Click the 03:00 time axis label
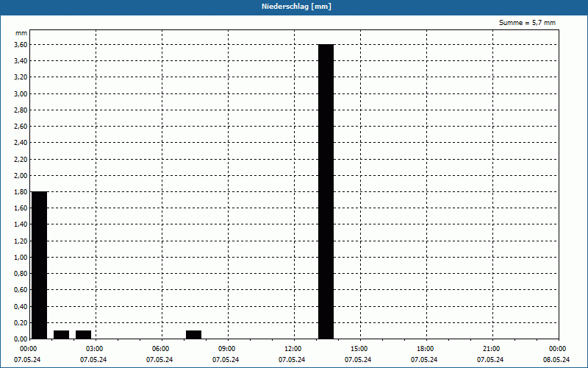Image resolution: width=588 pixels, height=368 pixels. pyautogui.click(x=94, y=349)
